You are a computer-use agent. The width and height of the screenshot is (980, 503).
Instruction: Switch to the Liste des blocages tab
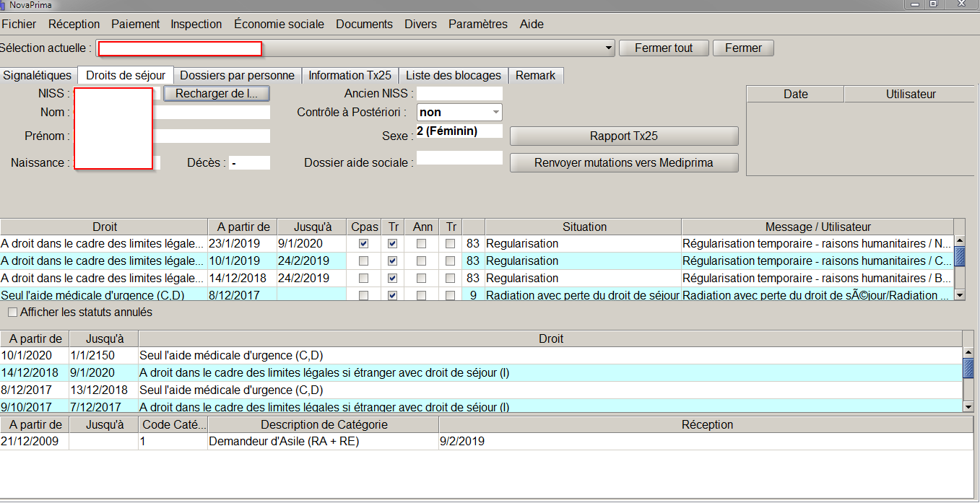pyautogui.click(x=453, y=75)
